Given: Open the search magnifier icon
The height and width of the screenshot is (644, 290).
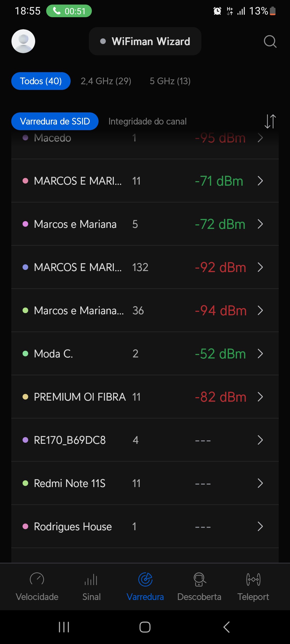Looking at the screenshot, I should pyautogui.click(x=270, y=41).
